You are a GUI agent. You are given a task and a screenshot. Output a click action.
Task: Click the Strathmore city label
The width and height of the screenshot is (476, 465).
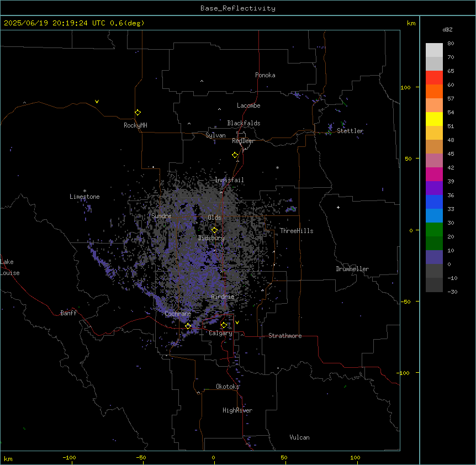[285, 336]
